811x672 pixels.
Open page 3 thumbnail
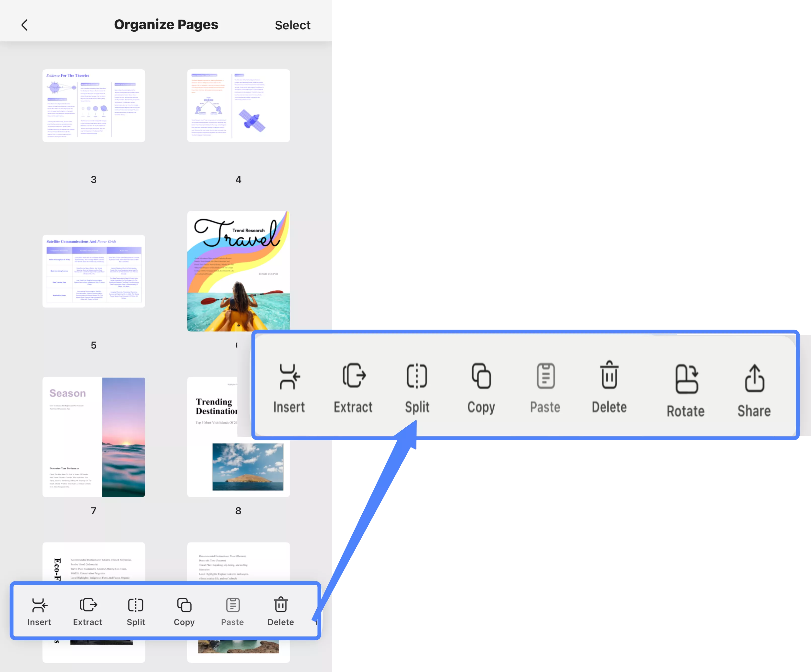click(94, 105)
